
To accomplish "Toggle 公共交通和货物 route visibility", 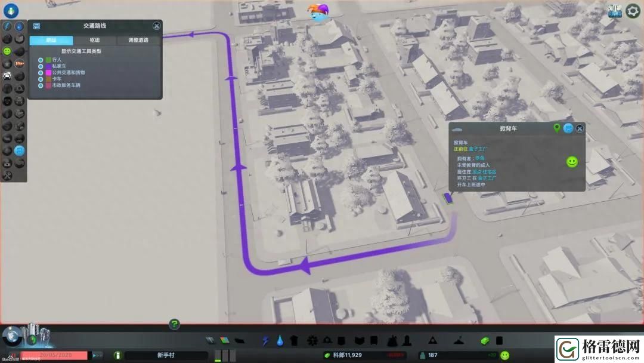I will 41,73.
